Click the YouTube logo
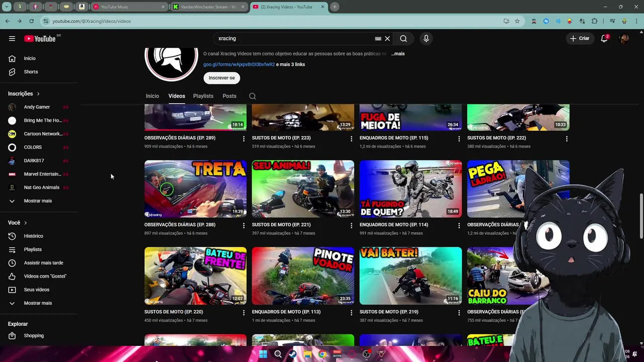The width and height of the screenshot is (644, 362). 40,39
